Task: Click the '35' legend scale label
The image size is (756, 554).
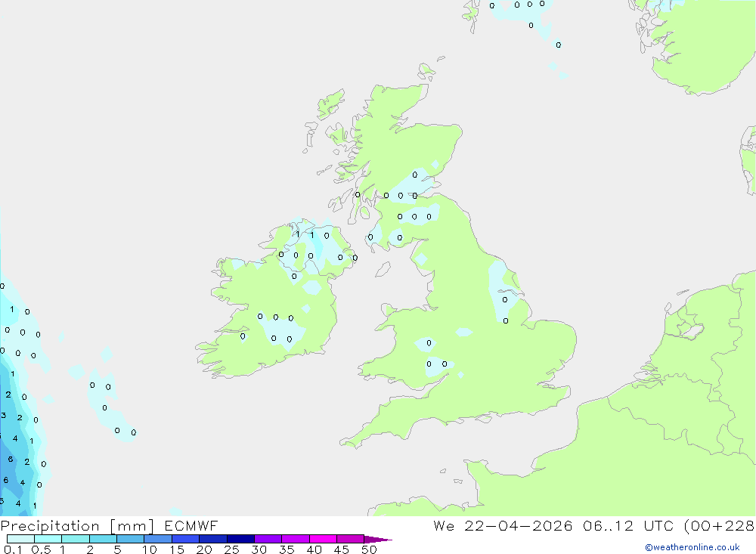Action: [x=287, y=549]
